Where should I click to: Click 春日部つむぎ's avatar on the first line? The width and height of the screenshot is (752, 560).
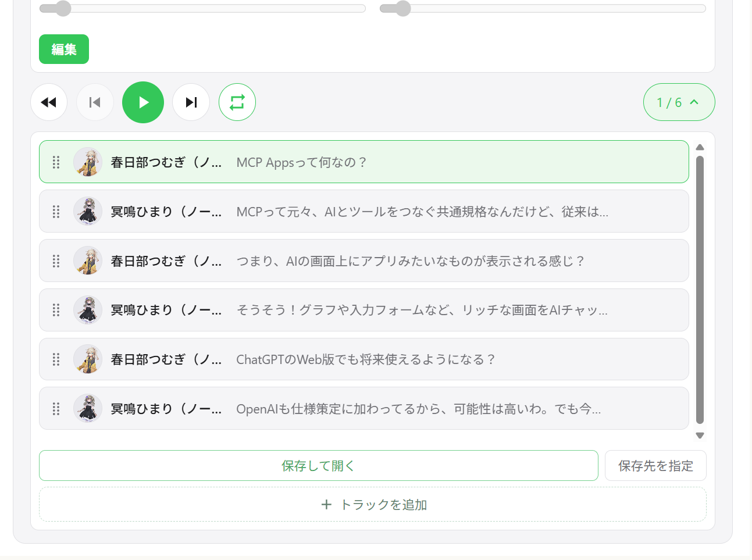coord(88,163)
